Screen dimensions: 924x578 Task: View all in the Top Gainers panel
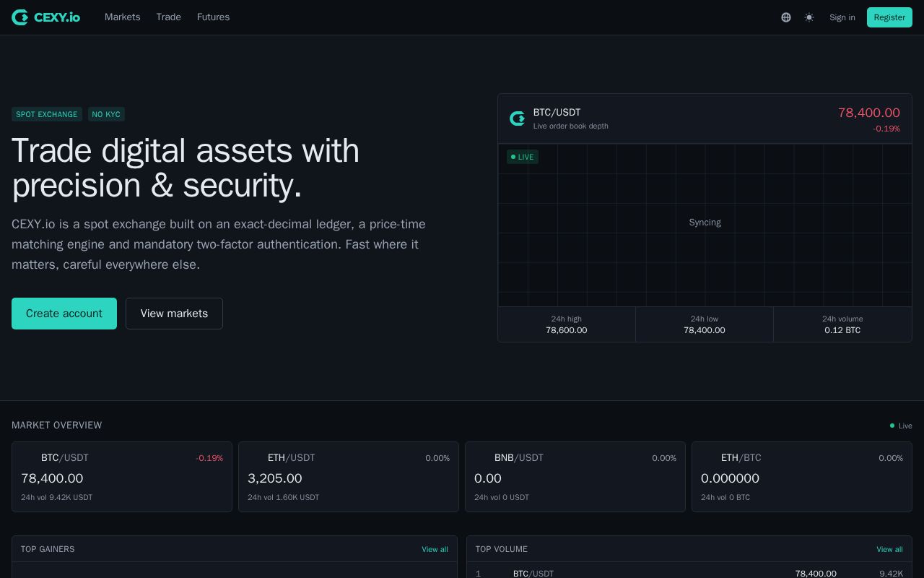435,550
